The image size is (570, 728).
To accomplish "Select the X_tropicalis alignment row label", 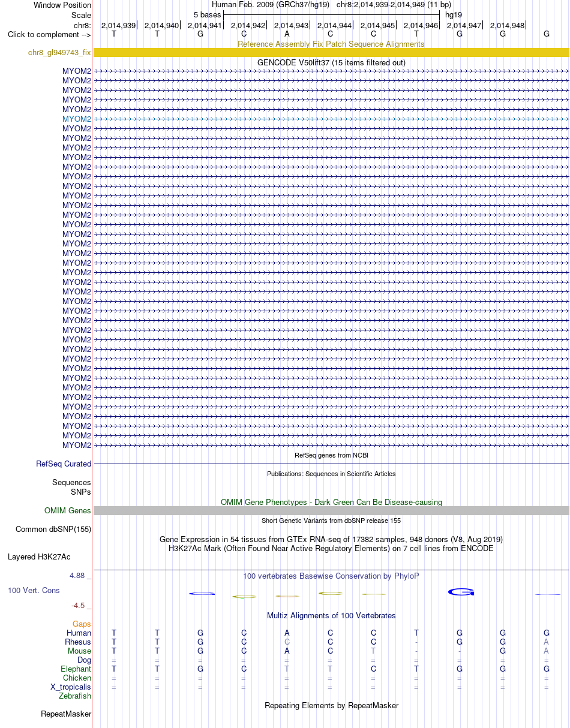I will 71,687.
